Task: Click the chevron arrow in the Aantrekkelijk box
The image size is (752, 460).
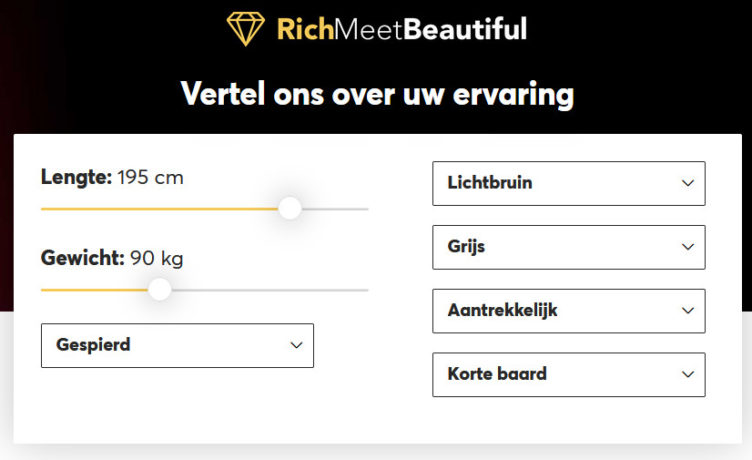Action: pyautogui.click(x=687, y=311)
